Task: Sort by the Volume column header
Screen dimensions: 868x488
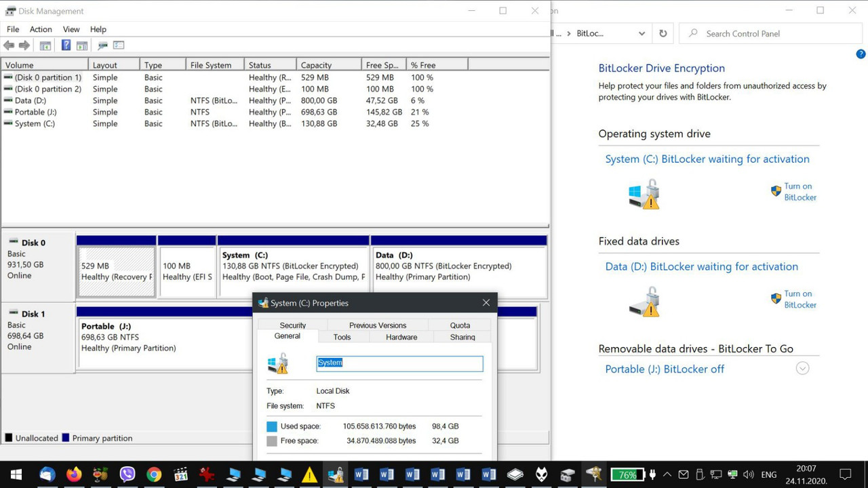Action: (x=45, y=65)
